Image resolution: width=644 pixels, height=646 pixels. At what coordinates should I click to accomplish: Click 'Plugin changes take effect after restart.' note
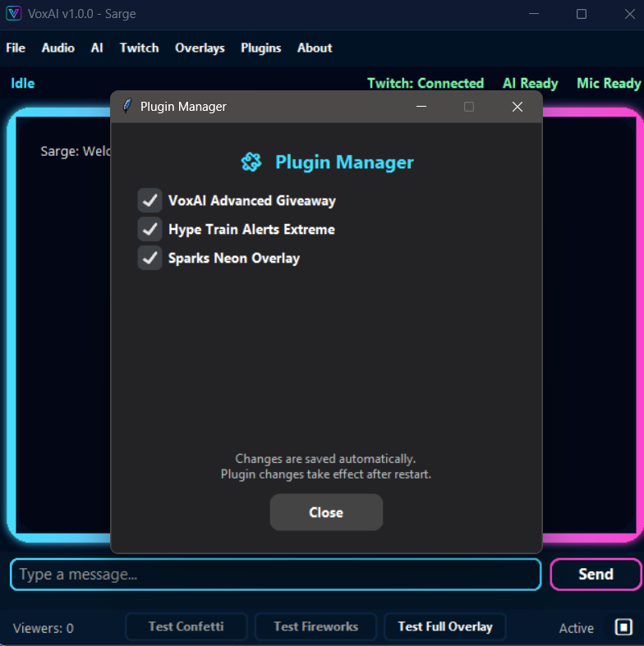pos(326,474)
